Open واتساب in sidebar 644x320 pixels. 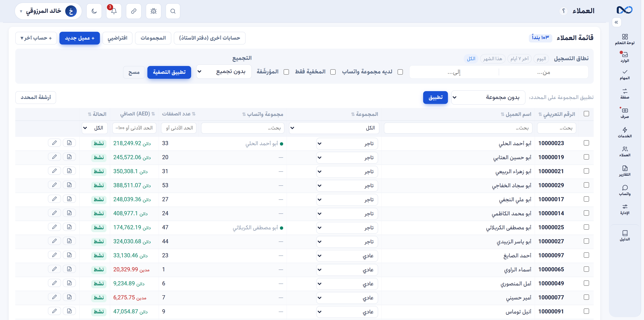pyautogui.click(x=625, y=190)
